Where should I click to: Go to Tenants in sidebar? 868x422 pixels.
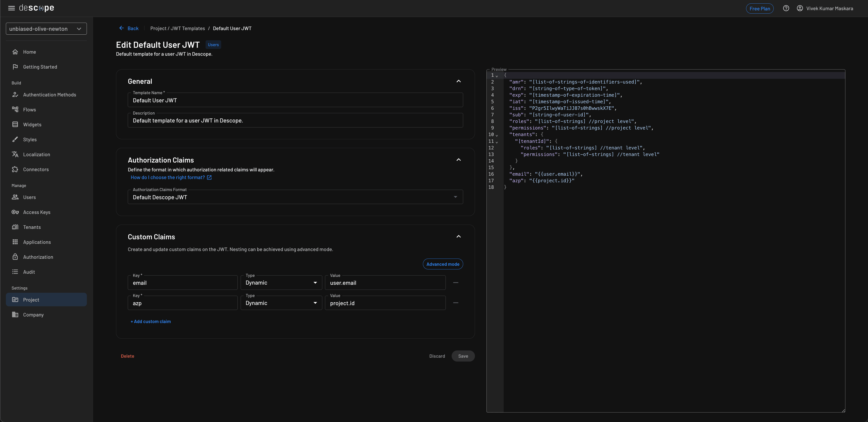32,227
